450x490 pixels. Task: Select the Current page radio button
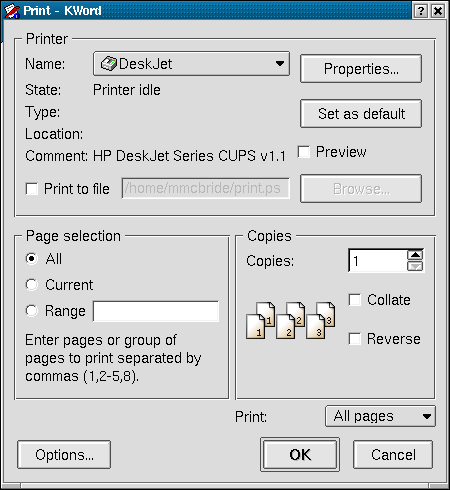32,285
